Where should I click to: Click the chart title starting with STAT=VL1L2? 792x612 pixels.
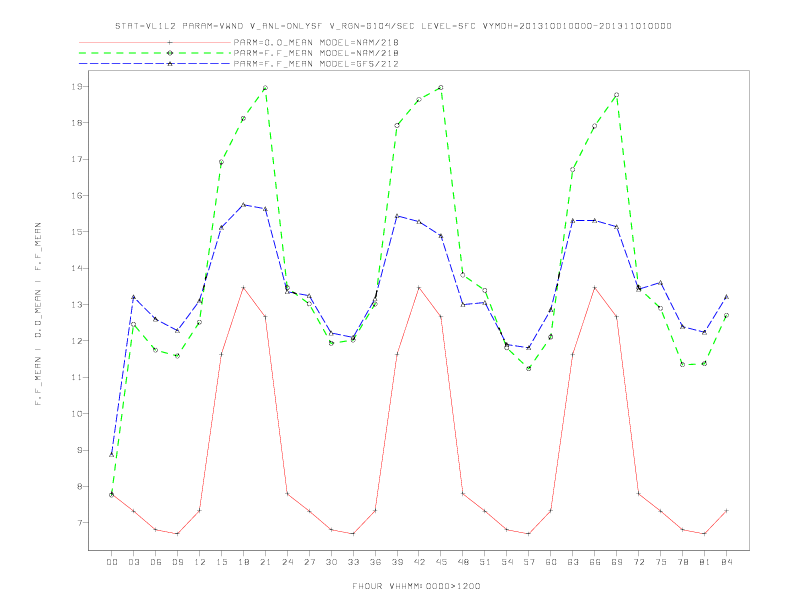393,26
